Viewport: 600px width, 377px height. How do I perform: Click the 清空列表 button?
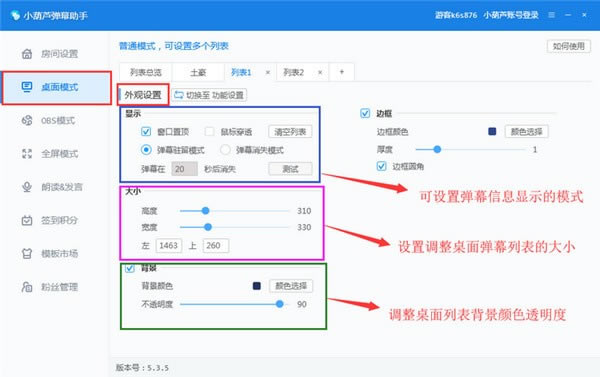[290, 132]
